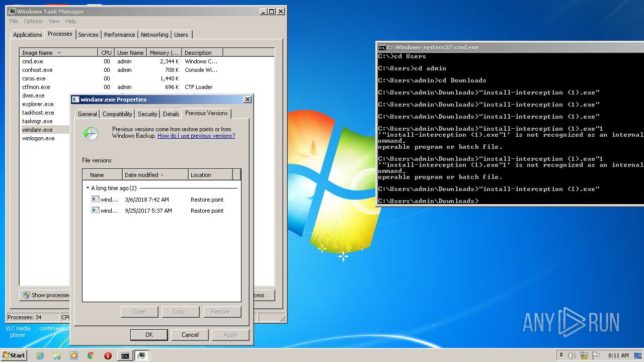Click the volume speaker tray icon
The height and width of the screenshot is (362, 644).
pos(572,355)
